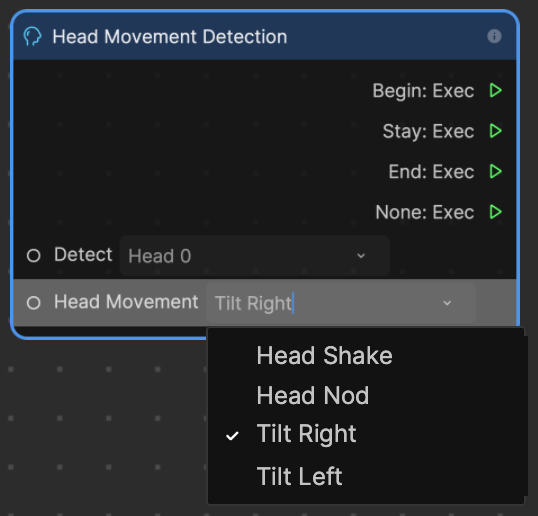Click the Head Movement input port circle
Viewport: 538px width, 516px height.
point(34,303)
